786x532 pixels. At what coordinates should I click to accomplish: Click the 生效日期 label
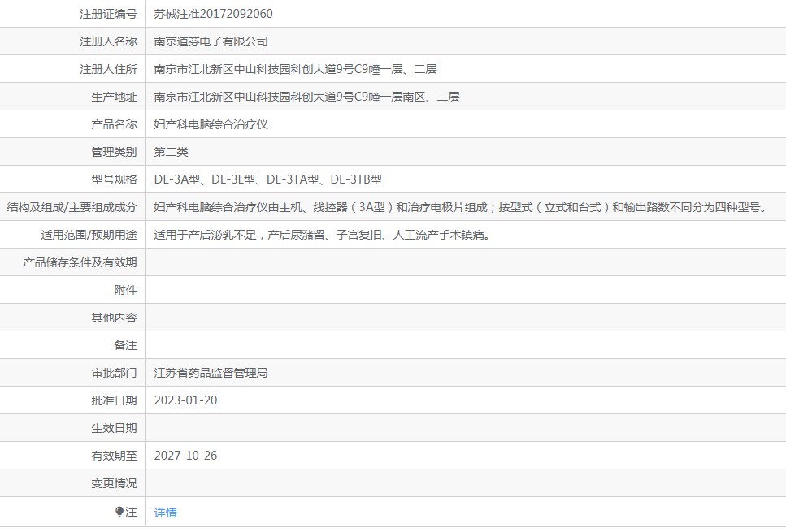coord(114,428)
